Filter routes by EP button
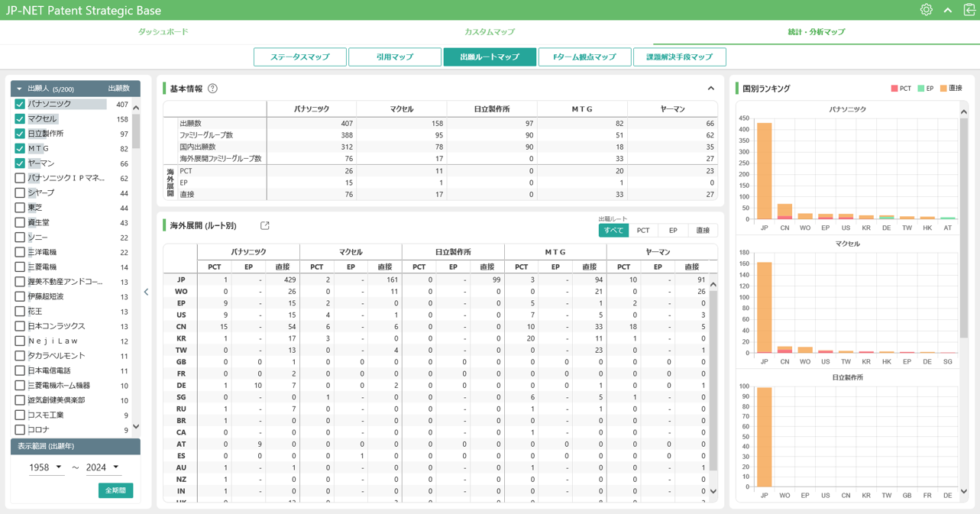This screenshot has height=514, width=980. [x=673, y=230]
